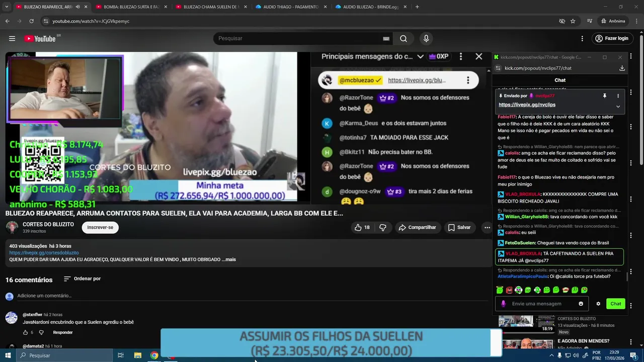Open site info icon in Kick popout address bar
Image resolution: width=644 pixels, height=362 pixels.
click(x=498, y=68)
